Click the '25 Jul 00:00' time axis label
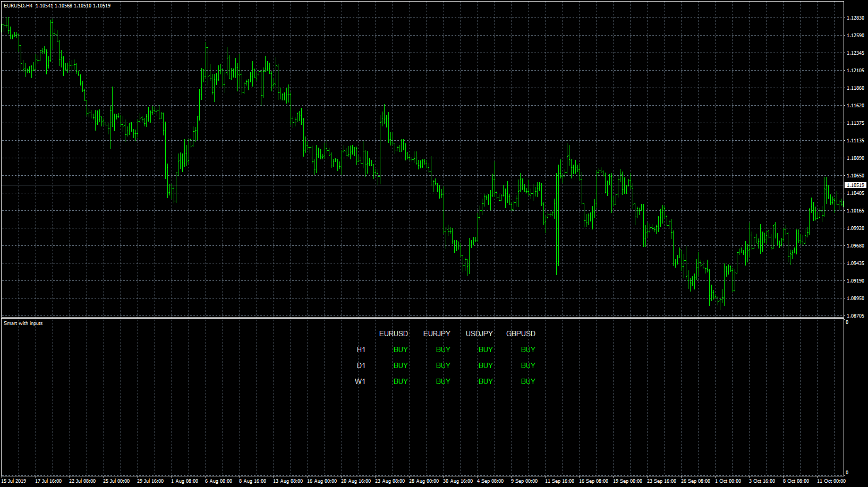Image resolution: width=868 pixels, height=487 pixels. (116, 481)
